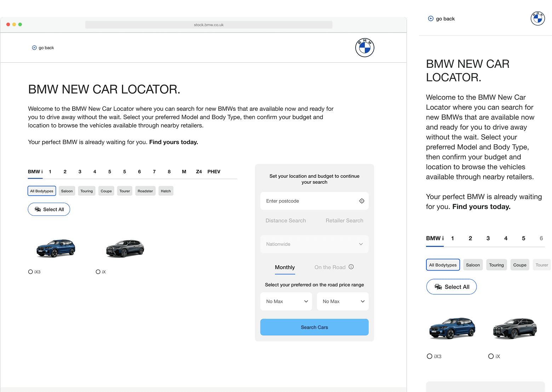Image resolution: width=552 pixels, height=392 pixels.
Task: Select the Z4 model tab
Action: pyautogui.click(x=199, y=172)
